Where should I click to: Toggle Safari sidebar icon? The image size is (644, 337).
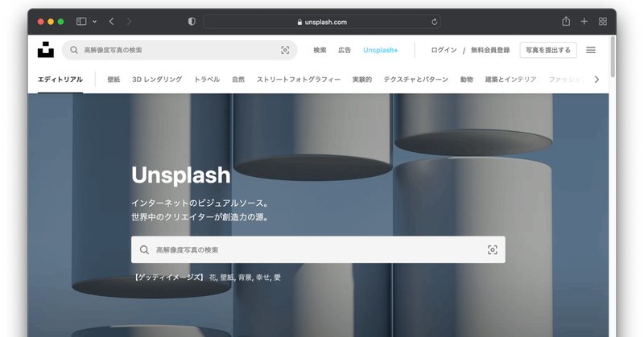coord(81,22)
